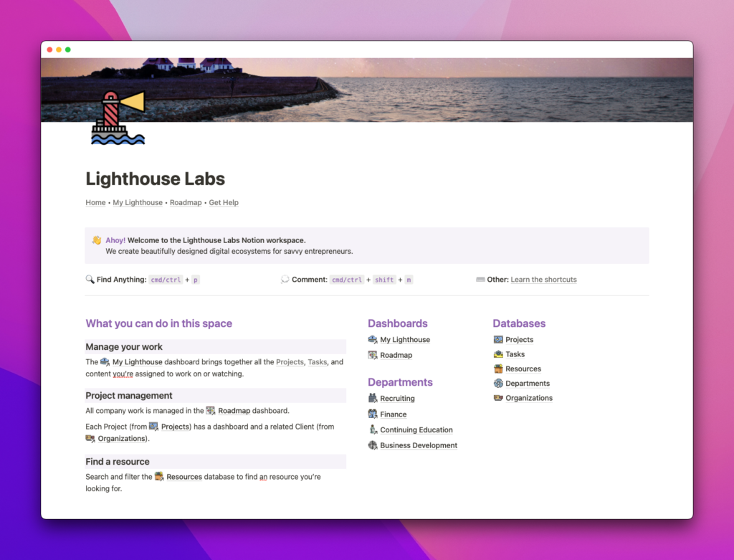
Task: Open Roadmap link in the top navigation row
Action: 186,202
